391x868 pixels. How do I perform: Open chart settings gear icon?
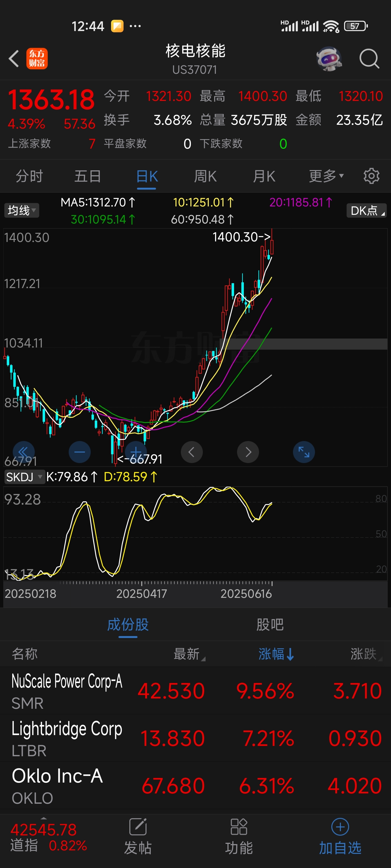pyautogui.click(x=371, y=176)
